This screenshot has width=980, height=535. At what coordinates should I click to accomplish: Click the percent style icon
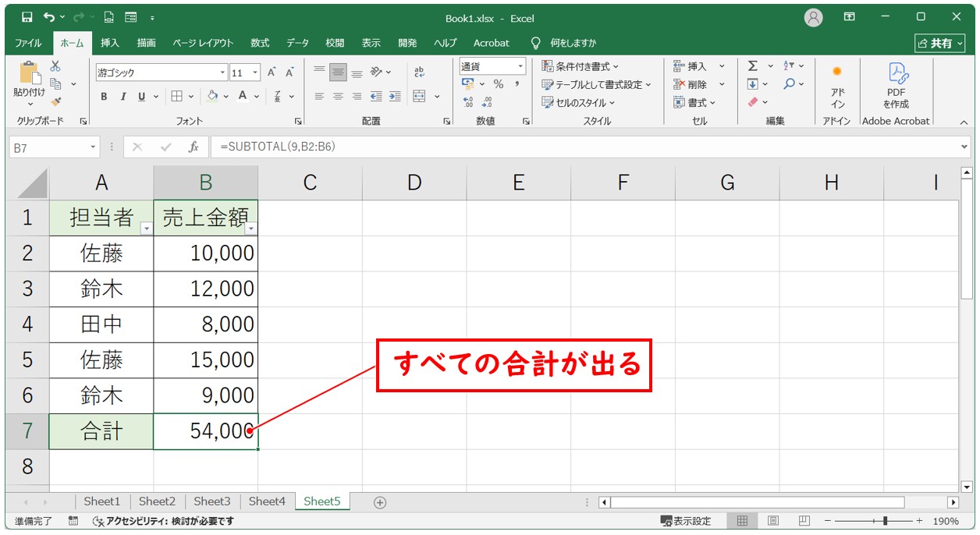(x=499, y=84)
